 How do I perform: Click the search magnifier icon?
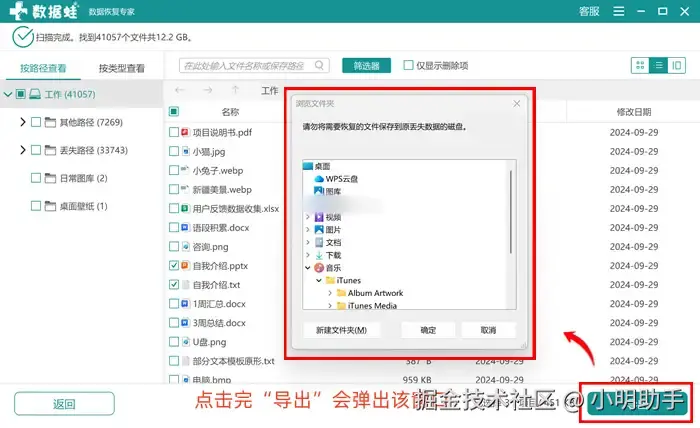tap(319, 66)
